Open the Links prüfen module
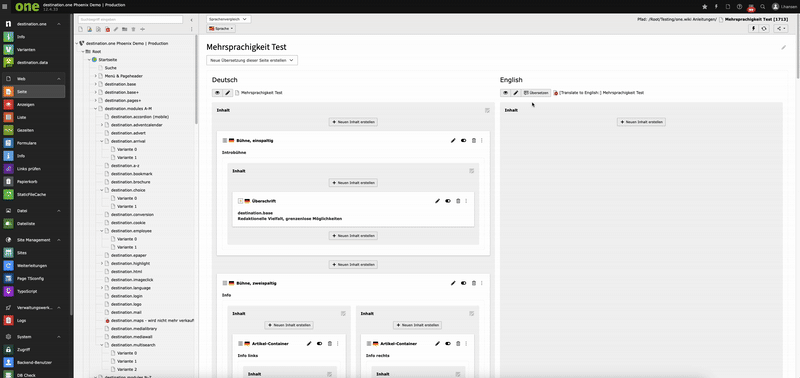Image resolution: width=800 pixels, height=378 pixels. pos(33,169)
